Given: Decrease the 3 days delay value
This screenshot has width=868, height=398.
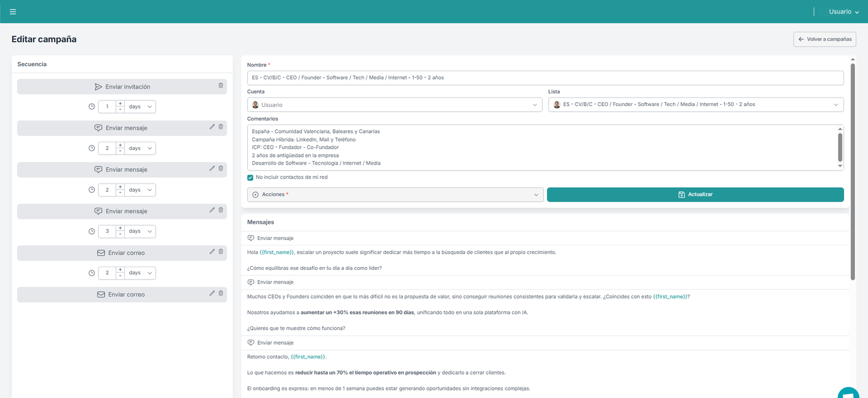Looking at the screenshot, I should pos(120,234).
